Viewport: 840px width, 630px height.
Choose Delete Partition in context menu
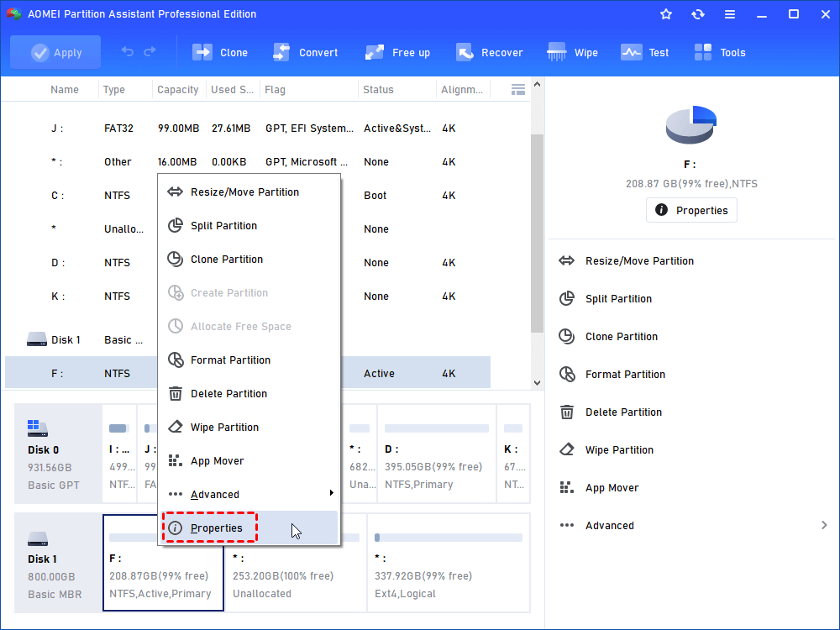tap(249, 394)
